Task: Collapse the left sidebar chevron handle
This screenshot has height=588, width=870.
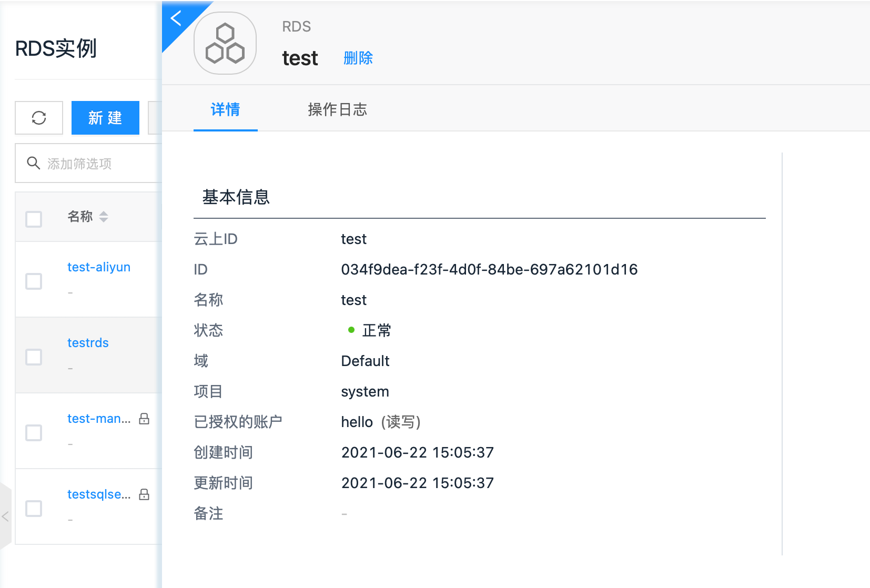Action: [5, 516]
